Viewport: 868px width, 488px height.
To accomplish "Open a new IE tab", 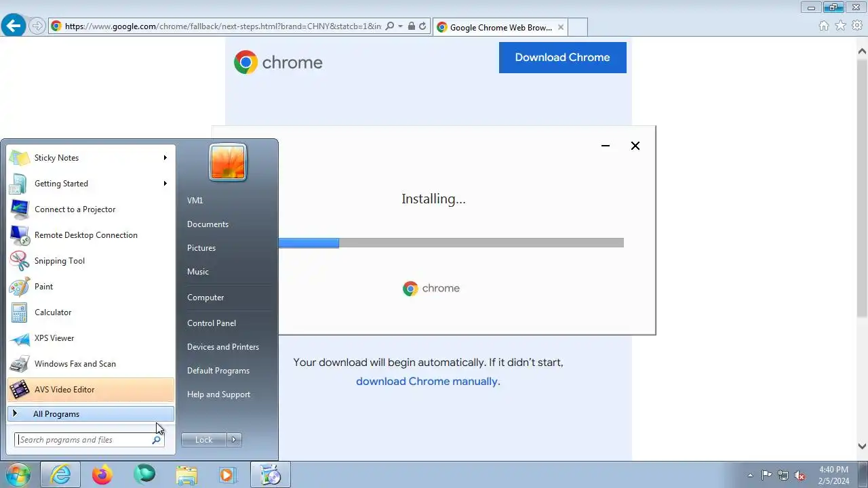I will click(x=577, y=27).
